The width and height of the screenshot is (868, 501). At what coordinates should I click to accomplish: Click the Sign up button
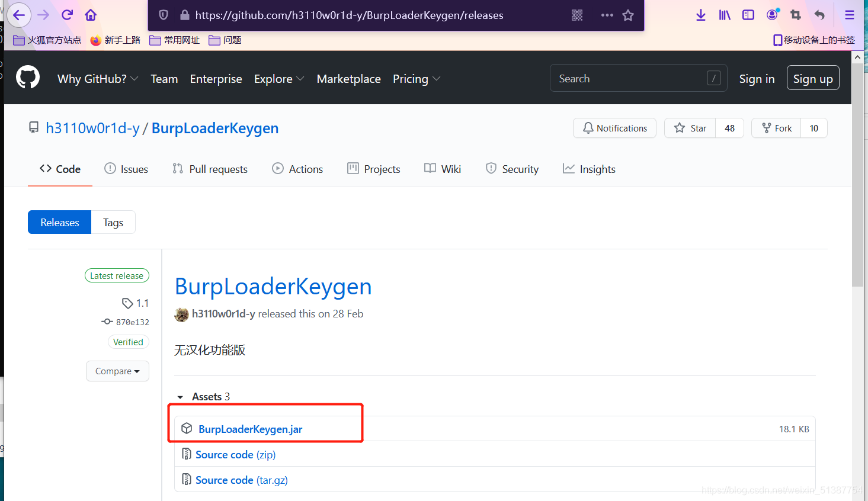(x=813, y=78)
